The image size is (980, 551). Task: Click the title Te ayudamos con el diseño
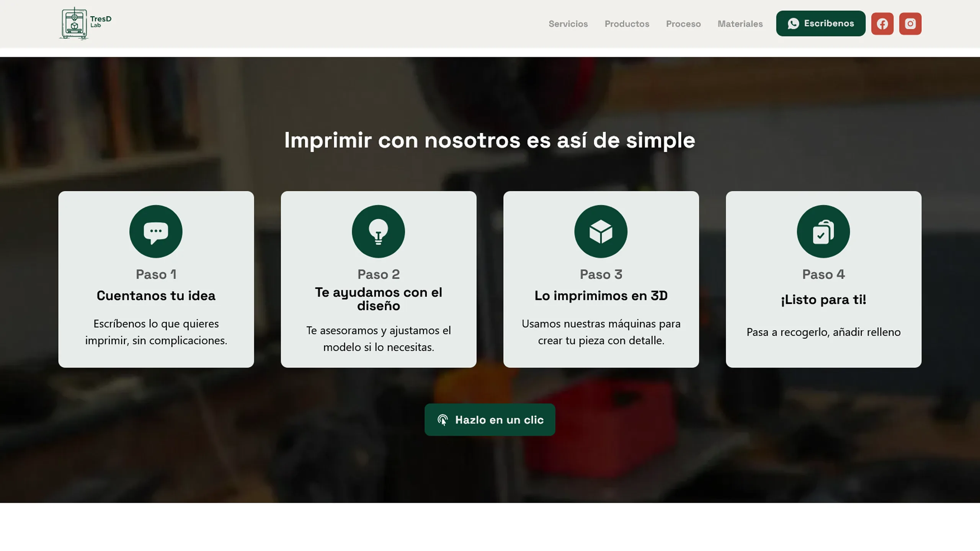378,299
